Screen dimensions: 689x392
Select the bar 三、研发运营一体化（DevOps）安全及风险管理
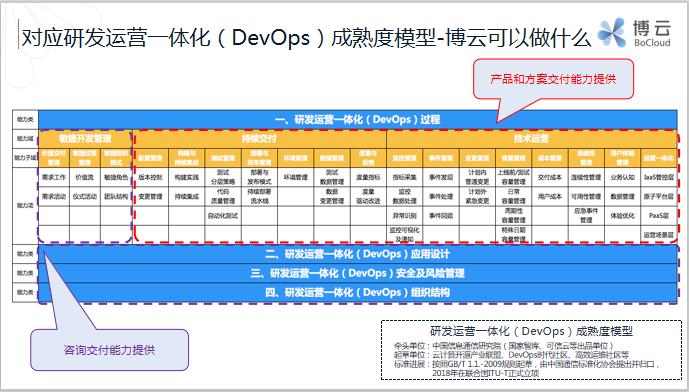(358, 273)
